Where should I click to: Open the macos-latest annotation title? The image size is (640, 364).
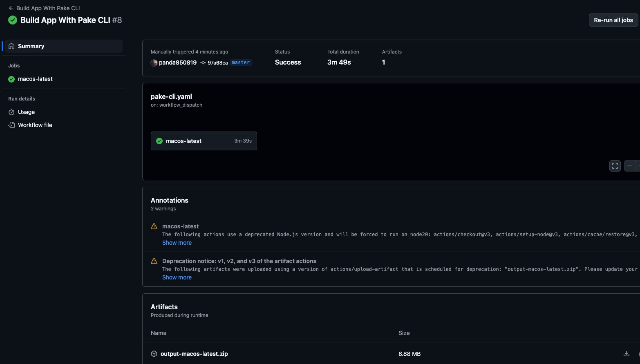[x=180, y=226]
